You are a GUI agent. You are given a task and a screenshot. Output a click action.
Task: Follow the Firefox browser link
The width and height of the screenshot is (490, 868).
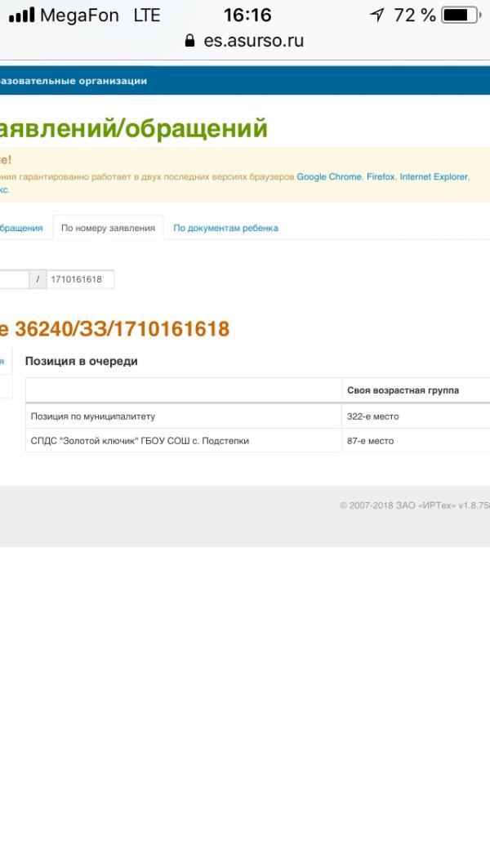pyautogui.click(x=381, y=176)
